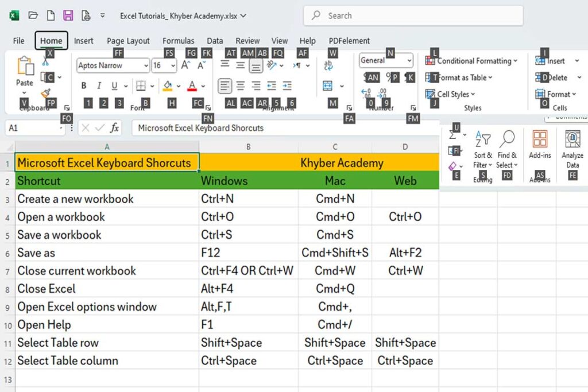
Task: Click the Print Preview icon in title bar
Action: [x=86, y=15]
